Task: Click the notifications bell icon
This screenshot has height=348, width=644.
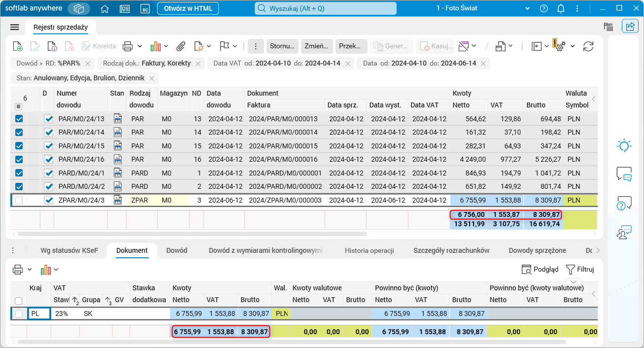Action: 561,9
